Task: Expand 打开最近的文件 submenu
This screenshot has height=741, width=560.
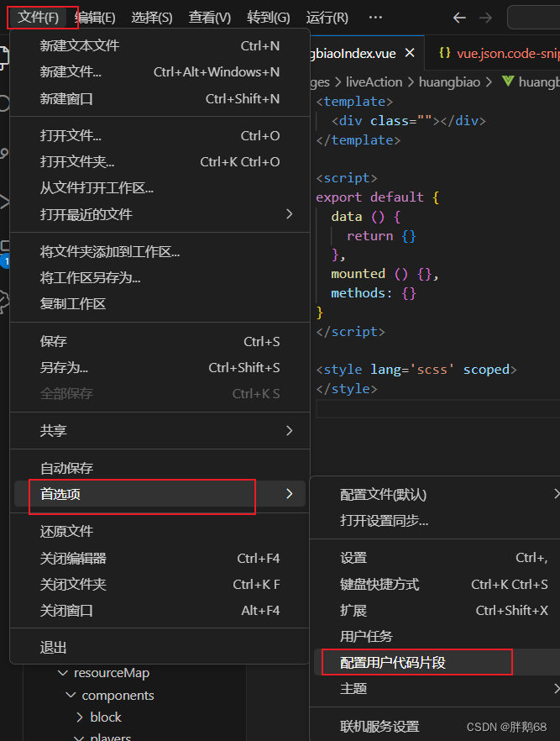Action: click(160, 214)
